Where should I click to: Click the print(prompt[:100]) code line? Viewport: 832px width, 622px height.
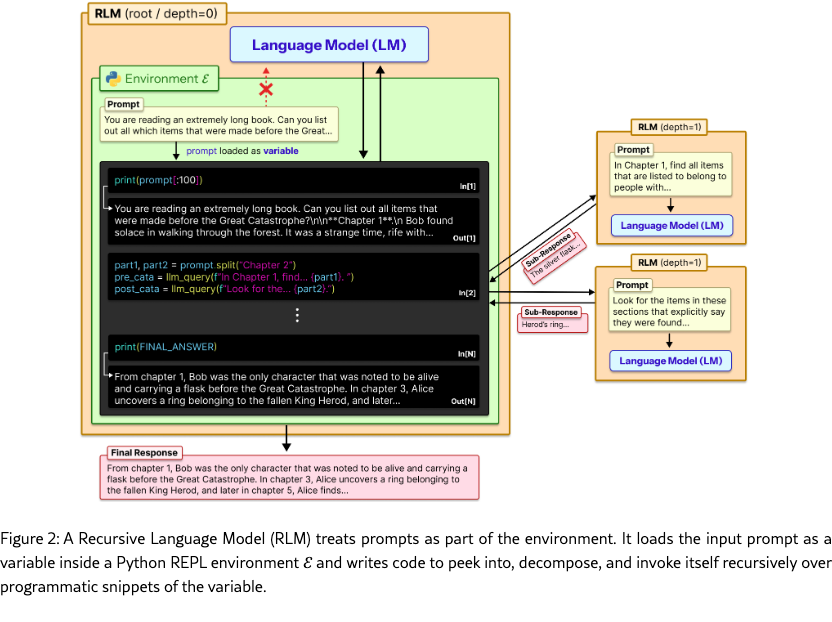[158, 180]
